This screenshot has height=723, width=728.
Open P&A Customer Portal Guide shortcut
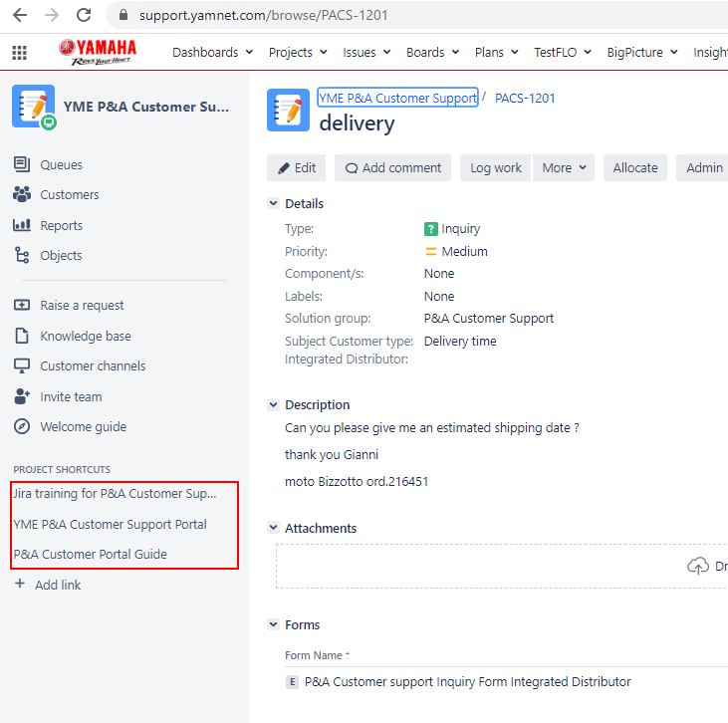90,554
